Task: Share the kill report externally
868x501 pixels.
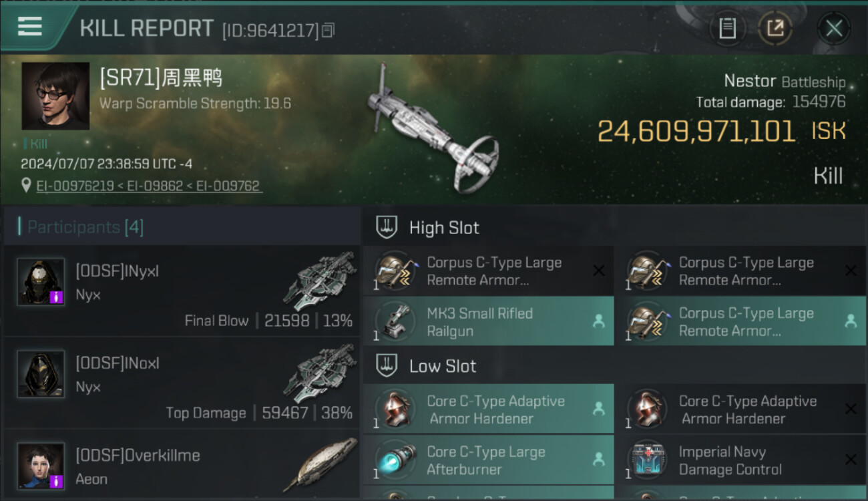Action: pos(775,28)
